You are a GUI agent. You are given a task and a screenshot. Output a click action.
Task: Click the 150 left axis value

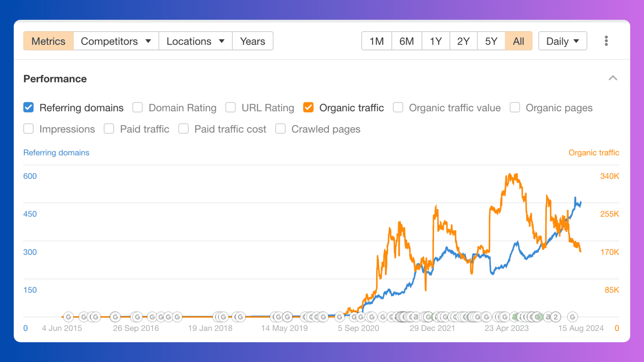[x=30, y=290]
